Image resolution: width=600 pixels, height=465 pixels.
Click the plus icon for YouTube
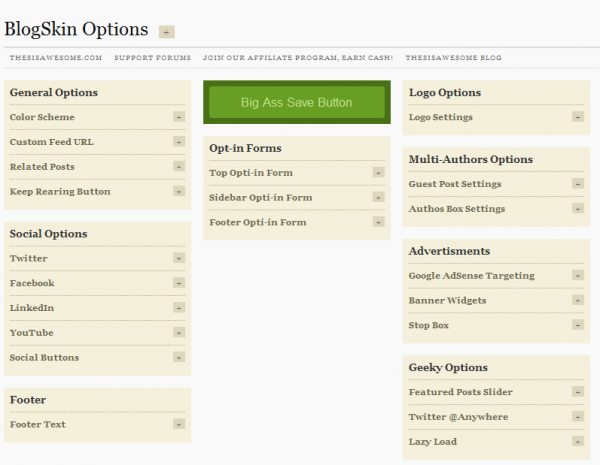pyautogui.click(x=179, y=333)
